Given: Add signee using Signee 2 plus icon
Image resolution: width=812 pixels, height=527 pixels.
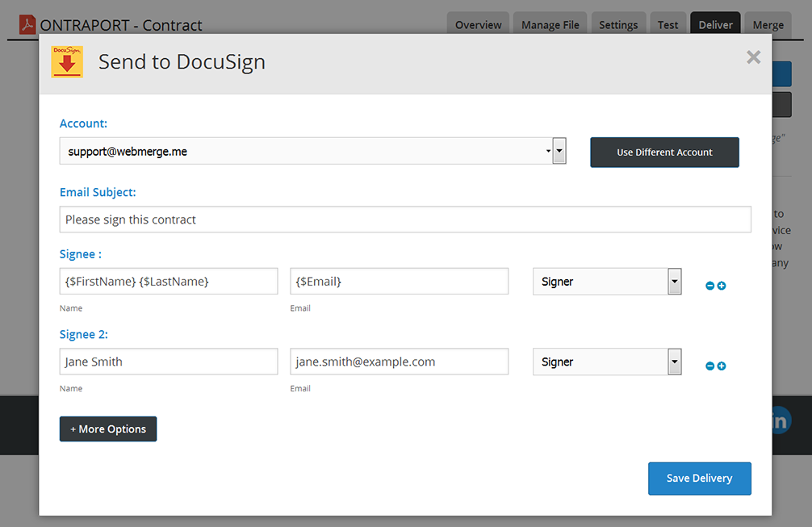Looking at the screenshot, I should [x=722, y=366].
